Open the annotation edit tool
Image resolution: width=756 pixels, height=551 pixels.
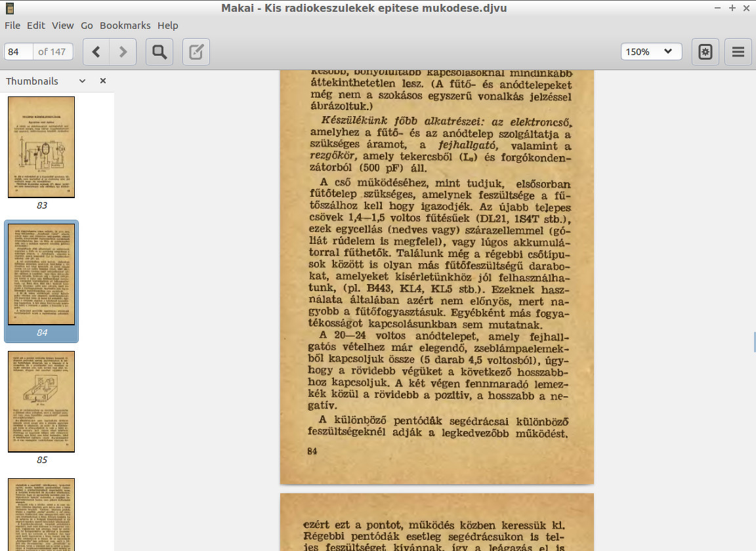click(x=196, y=52)
